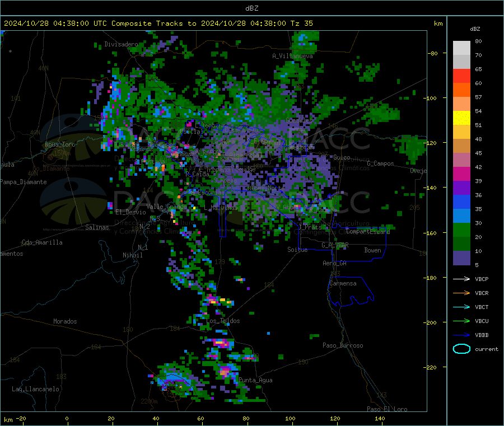Click the 'Carmensa' place label
The width and height of the screenshot is (504, 426).
[343, 284]
